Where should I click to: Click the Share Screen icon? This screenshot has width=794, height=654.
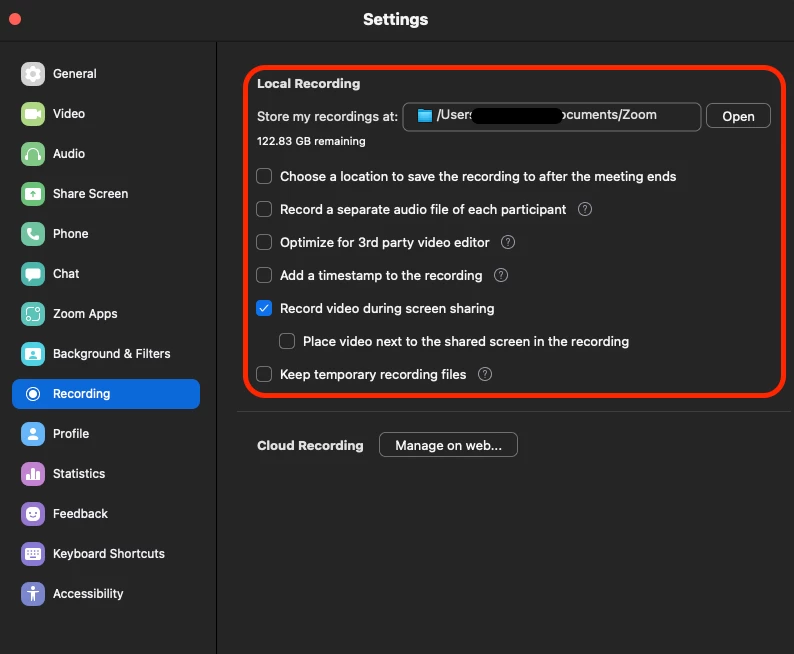33,194
